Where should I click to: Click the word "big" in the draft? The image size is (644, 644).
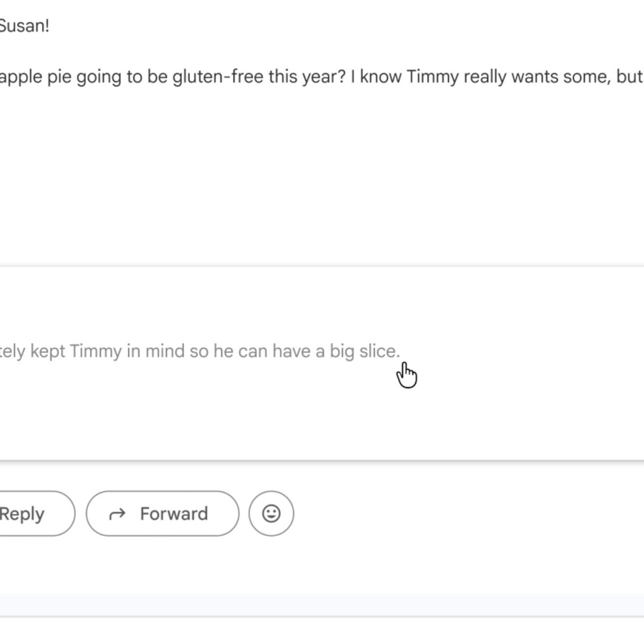[341, 352]
